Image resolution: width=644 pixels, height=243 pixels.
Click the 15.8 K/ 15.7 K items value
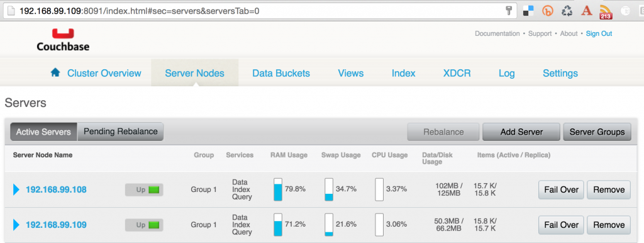pos(485,225)
